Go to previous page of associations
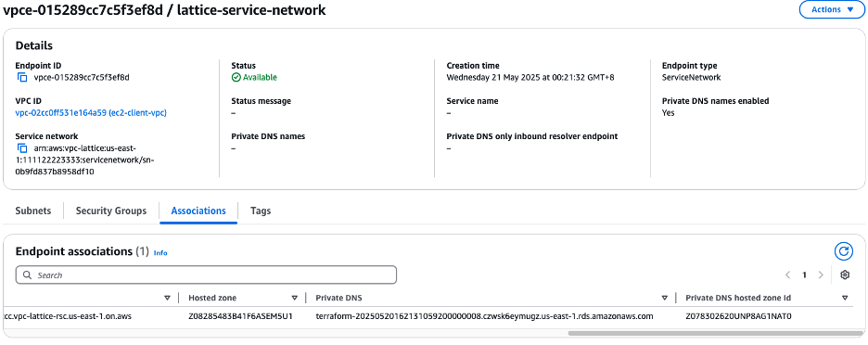 pyautogui.click(x=787, y=275)
